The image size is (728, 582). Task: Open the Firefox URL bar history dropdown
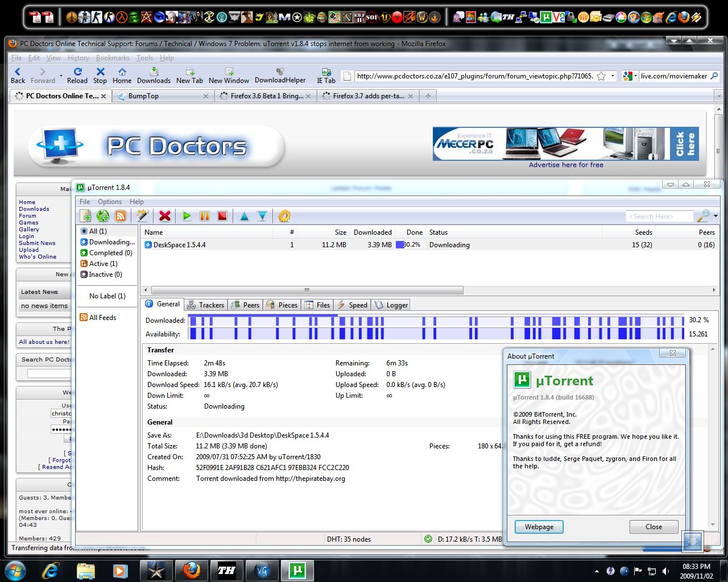pos(613,76)
